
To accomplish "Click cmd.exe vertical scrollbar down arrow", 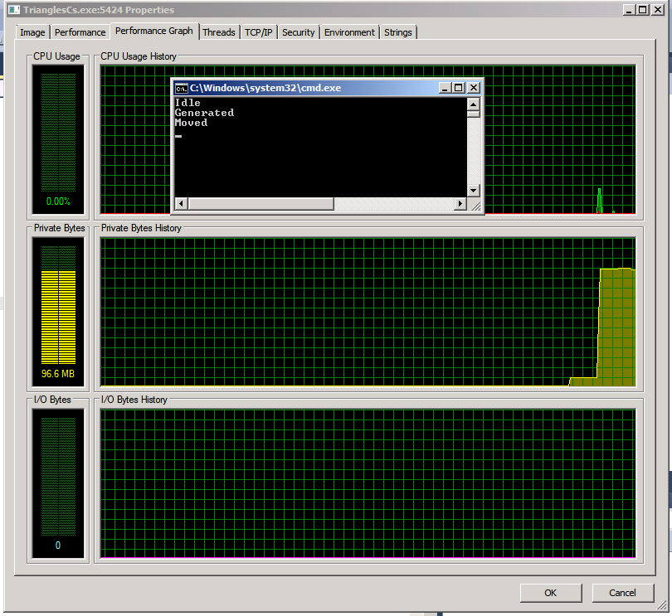I will click(473, 190).
